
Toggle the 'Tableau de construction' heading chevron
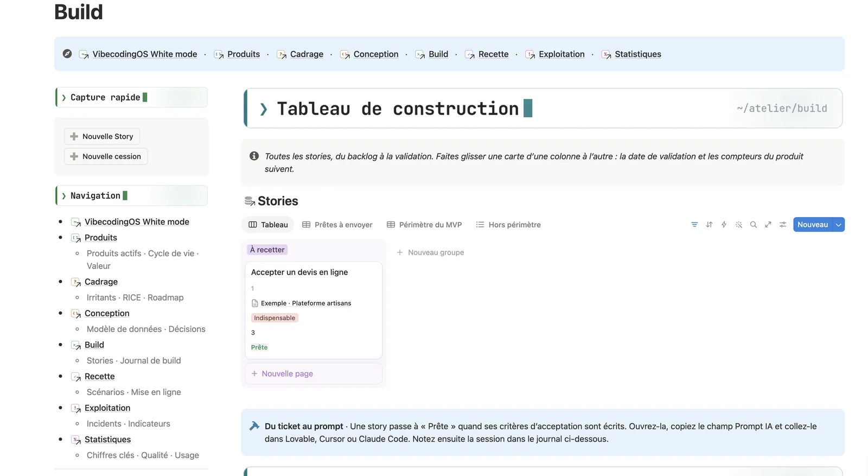click(x=264, y=109)
